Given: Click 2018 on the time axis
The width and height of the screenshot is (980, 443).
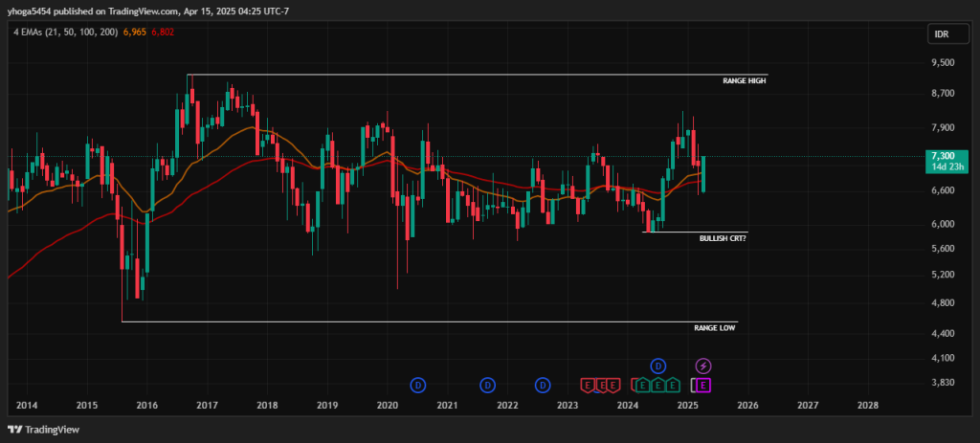Looking at the screenshot, I should [x=268, y=406].
